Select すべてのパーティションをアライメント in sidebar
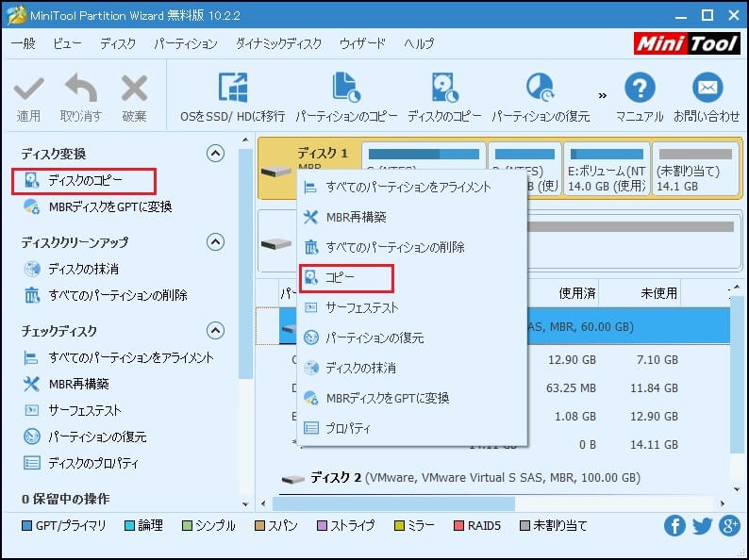749x560 pixels. pos(119,358)
